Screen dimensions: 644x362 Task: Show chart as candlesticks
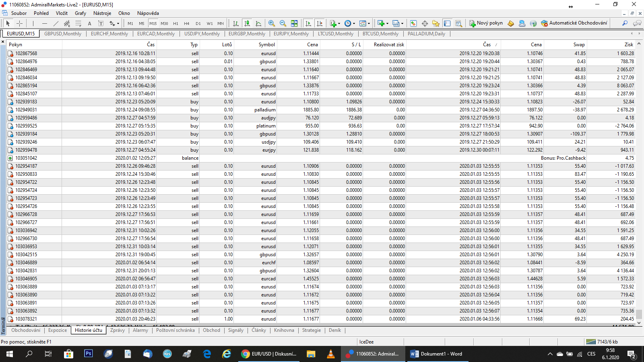click(x=247, y=23)
